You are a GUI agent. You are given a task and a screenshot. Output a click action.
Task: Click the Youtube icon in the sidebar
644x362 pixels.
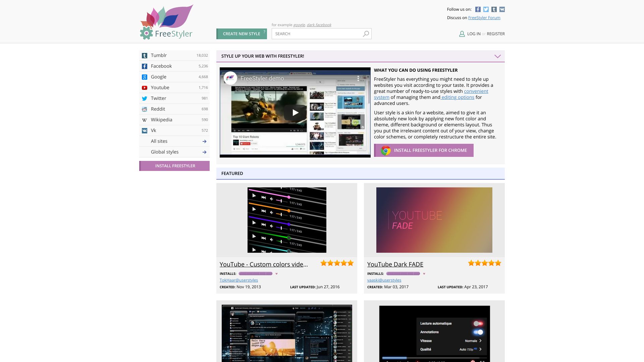click(145, 88)
